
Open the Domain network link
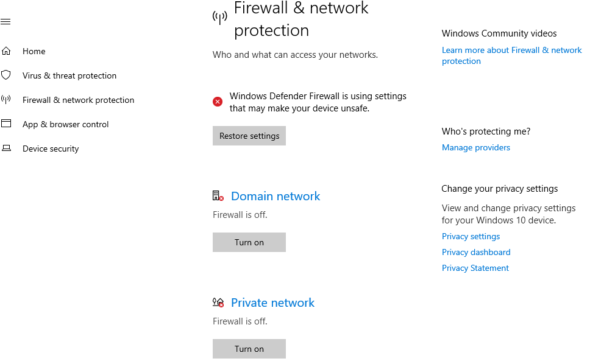tap(276, 196)
